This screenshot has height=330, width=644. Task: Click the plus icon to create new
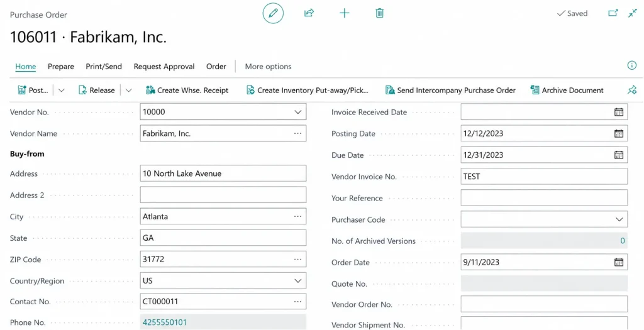point(344,13)
